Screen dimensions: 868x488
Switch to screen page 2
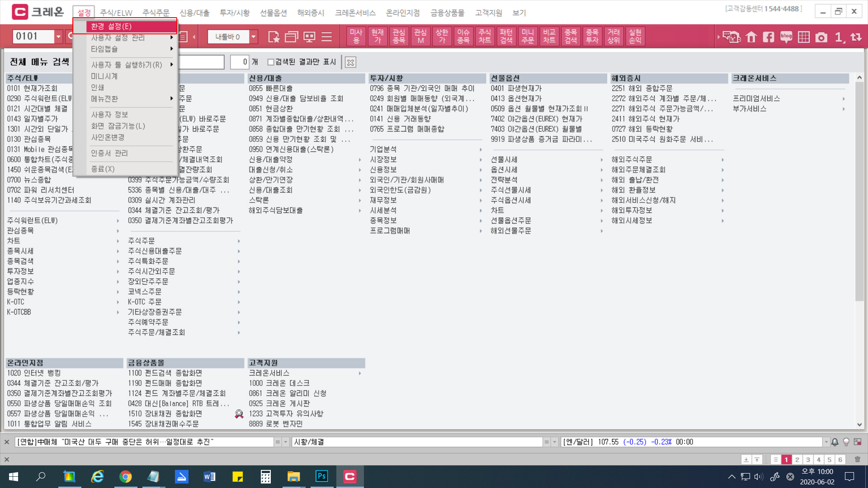pyautogui.click(x=797, y=460)
